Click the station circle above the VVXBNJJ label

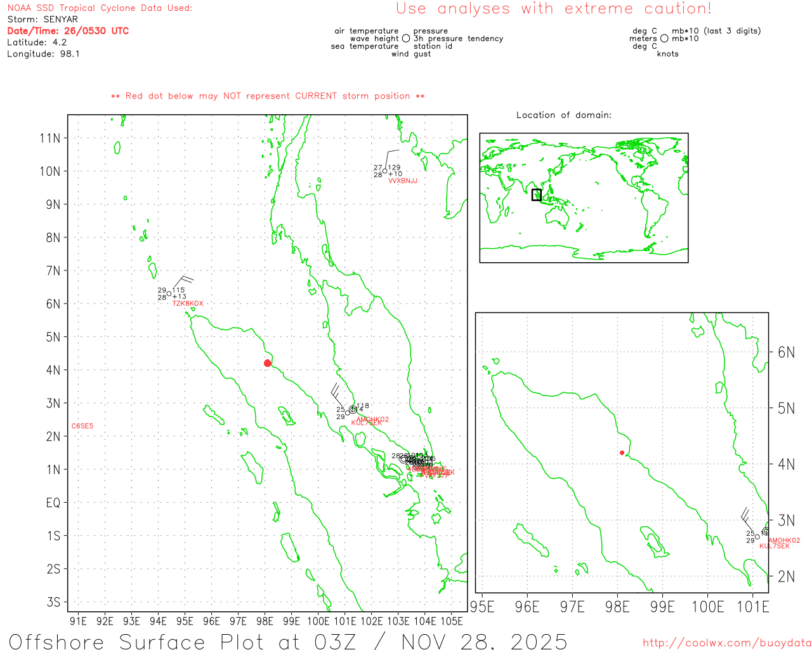(385, 171)
